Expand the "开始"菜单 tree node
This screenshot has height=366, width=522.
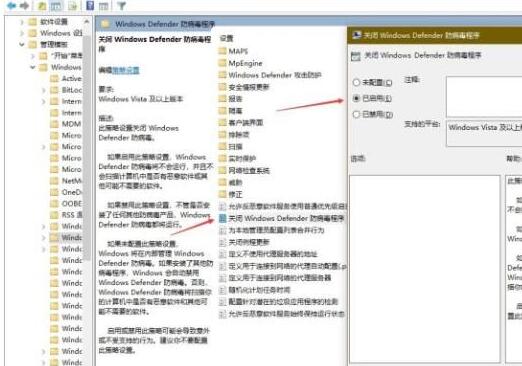(x=33, y=56)
